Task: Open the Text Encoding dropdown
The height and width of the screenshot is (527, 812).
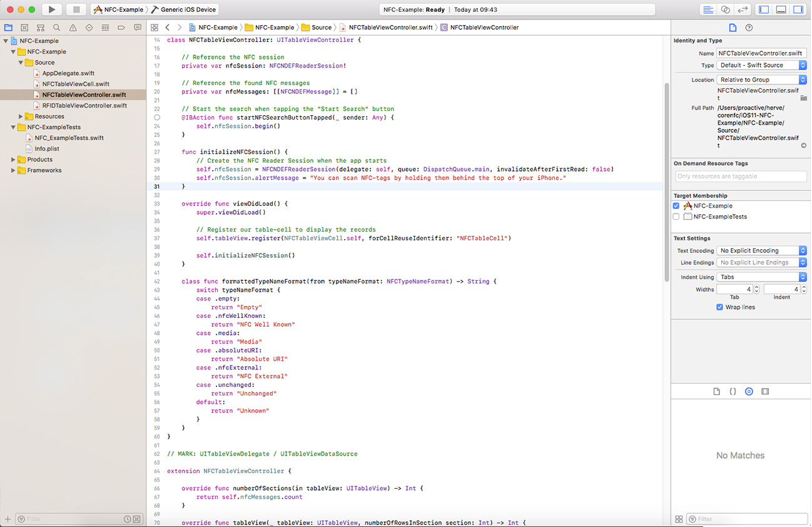Action: click(x=762, y=250)
